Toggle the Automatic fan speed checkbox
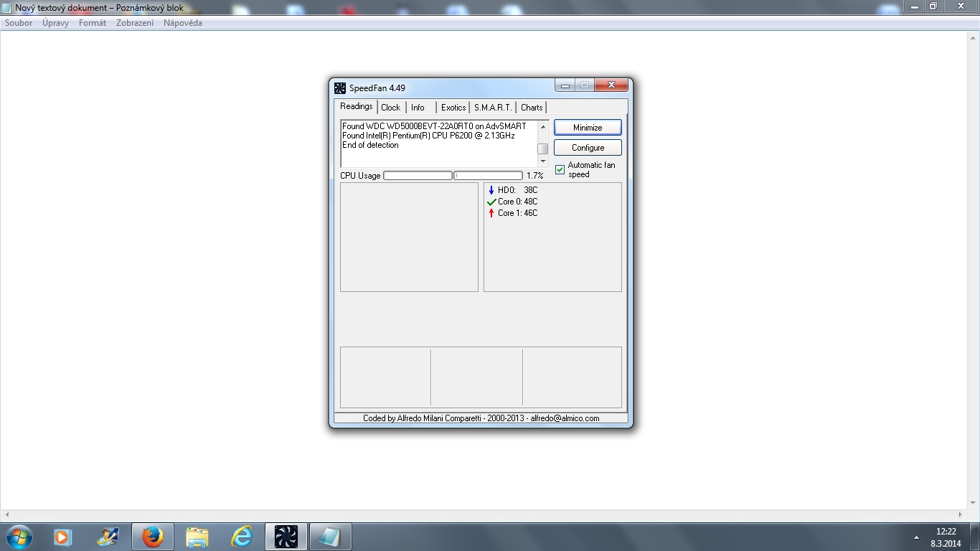This screenshot has width=980, height=551. [560, 170]
